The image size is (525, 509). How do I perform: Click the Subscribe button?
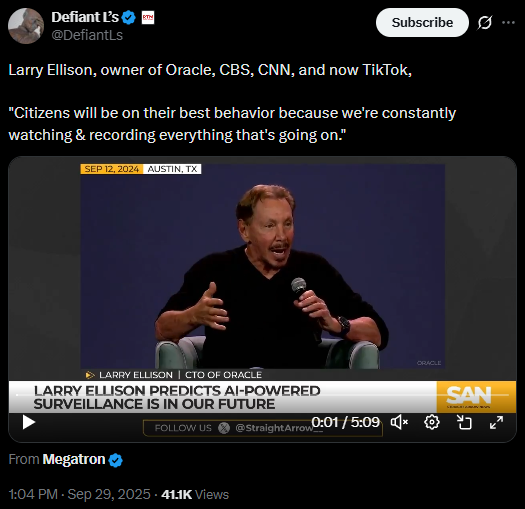point(422,22)
